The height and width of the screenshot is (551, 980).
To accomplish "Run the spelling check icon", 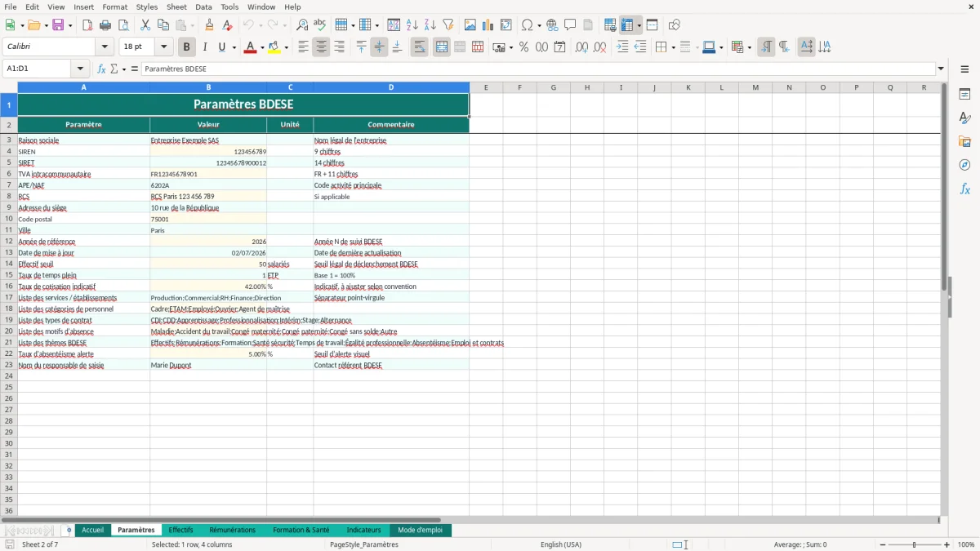I will [x=320, y=25].
